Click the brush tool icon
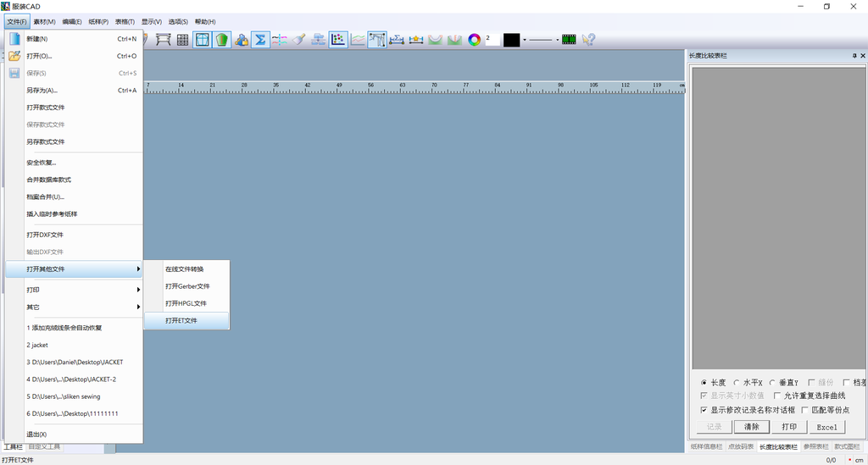868x465 pixels. (x=298, y=39)
